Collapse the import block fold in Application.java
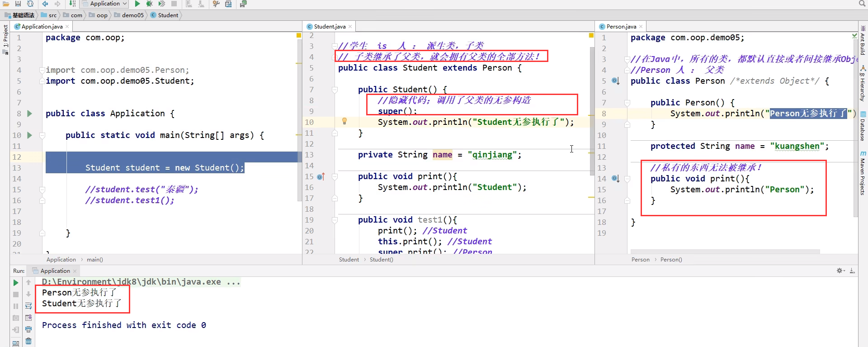This screenshot has width=868, height=347. [x=42, y=70]
